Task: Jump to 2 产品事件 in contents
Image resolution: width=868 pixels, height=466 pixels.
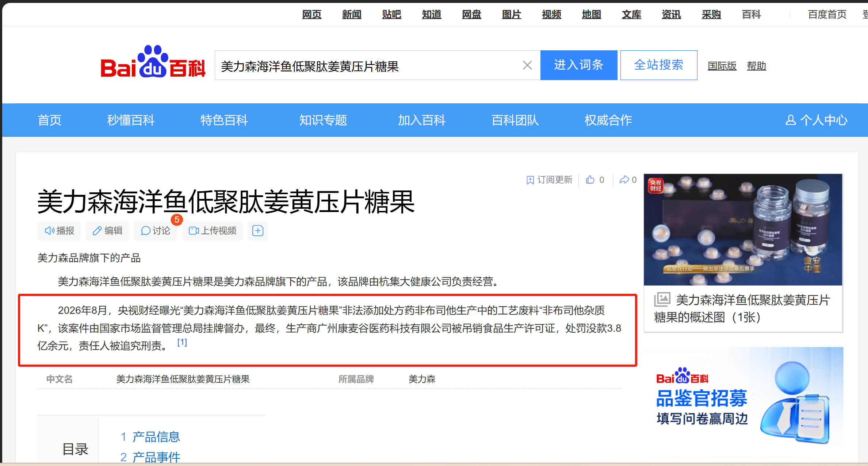Action: 150,457
